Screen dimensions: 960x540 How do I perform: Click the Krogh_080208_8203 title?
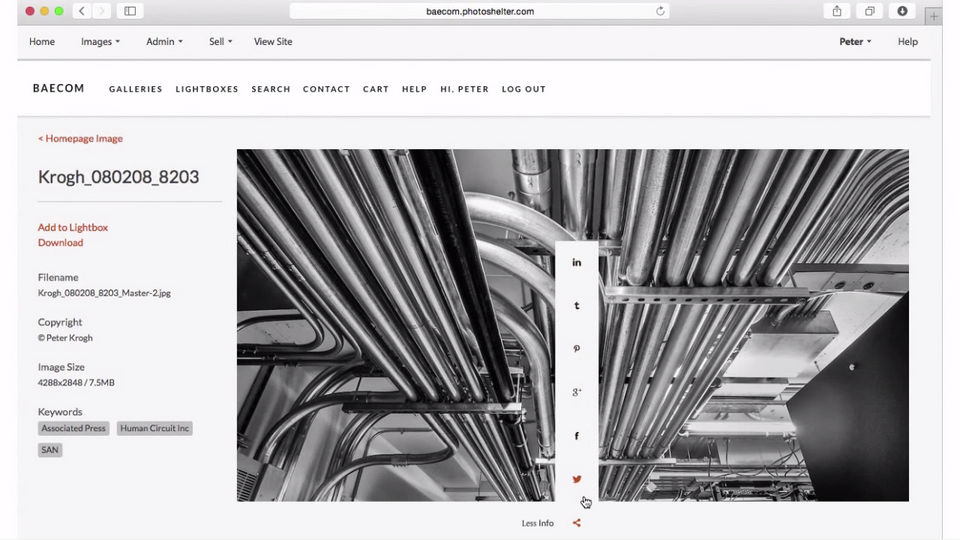119,177
